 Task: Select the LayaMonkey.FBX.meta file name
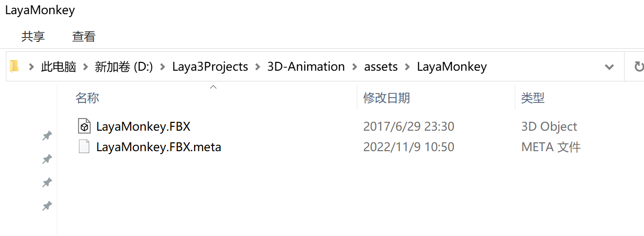pyautogui.click(x=158, y=147)
